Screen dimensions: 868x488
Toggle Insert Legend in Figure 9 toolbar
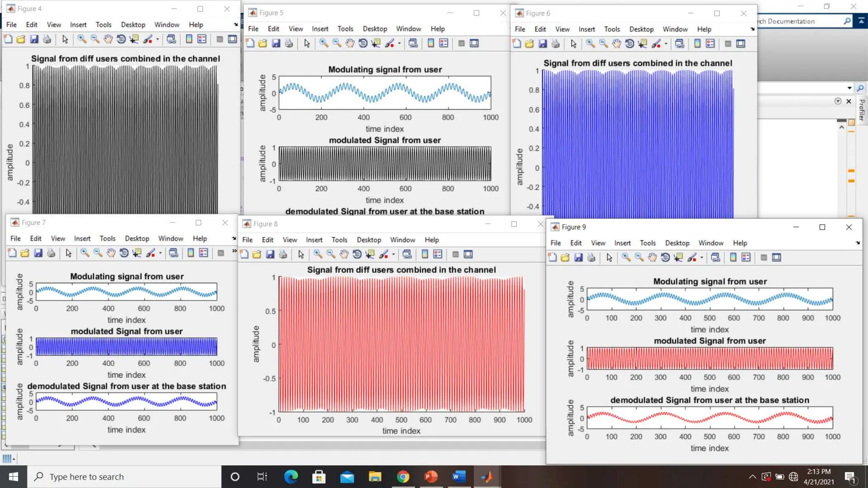(746, 258)
